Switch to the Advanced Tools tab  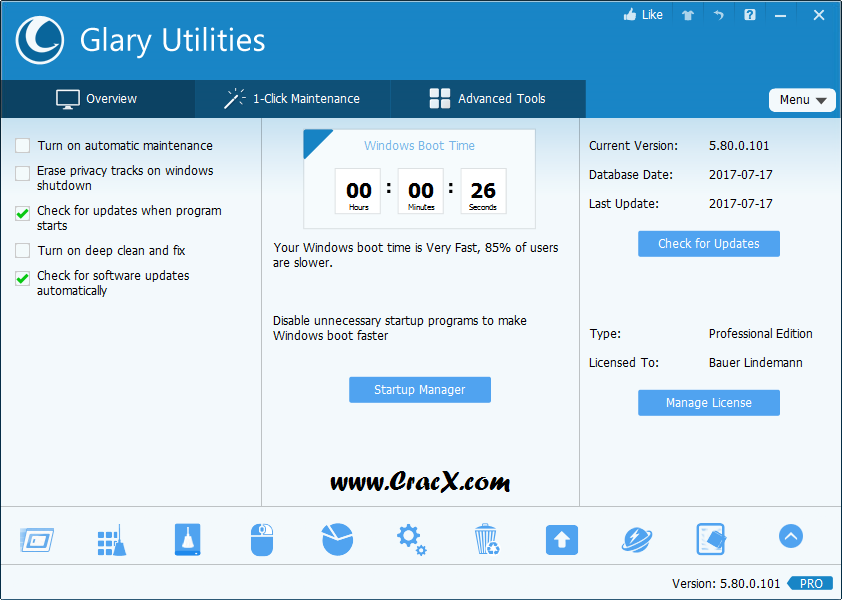coord(488,99)
